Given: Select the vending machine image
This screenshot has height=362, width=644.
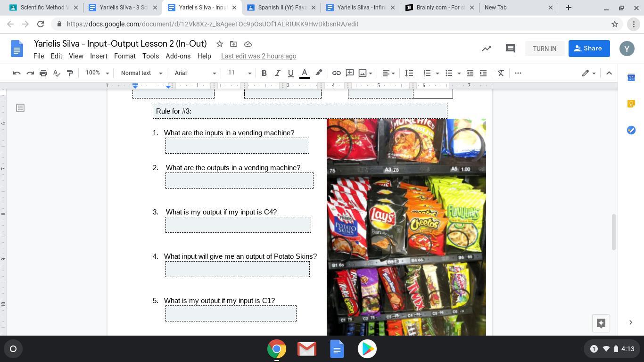Looking at the screenshot, I should tap(406, 227).
